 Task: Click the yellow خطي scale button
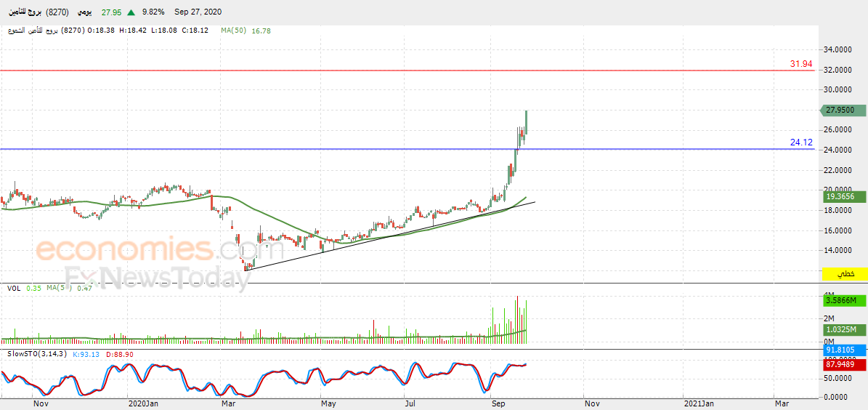(x=845, y=274)
